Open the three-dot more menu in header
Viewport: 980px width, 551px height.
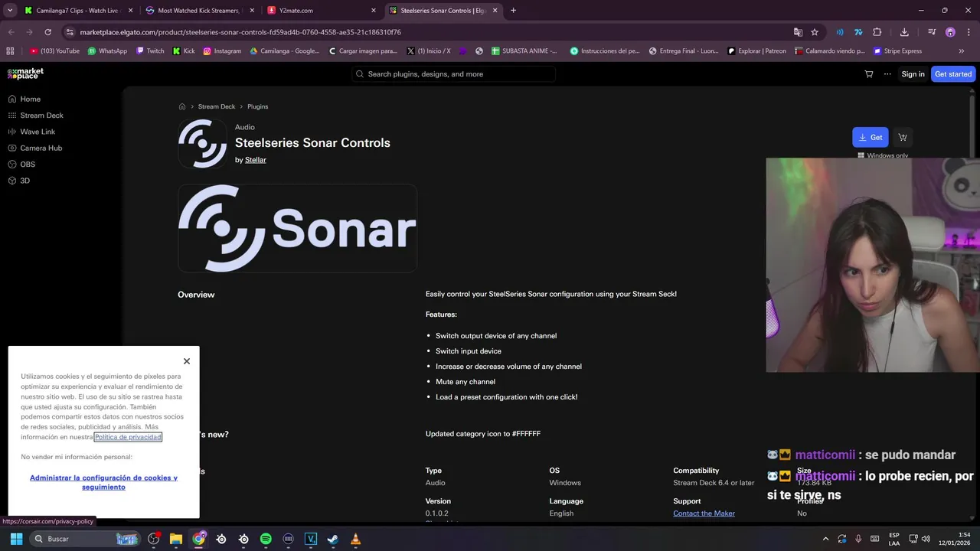887,74
